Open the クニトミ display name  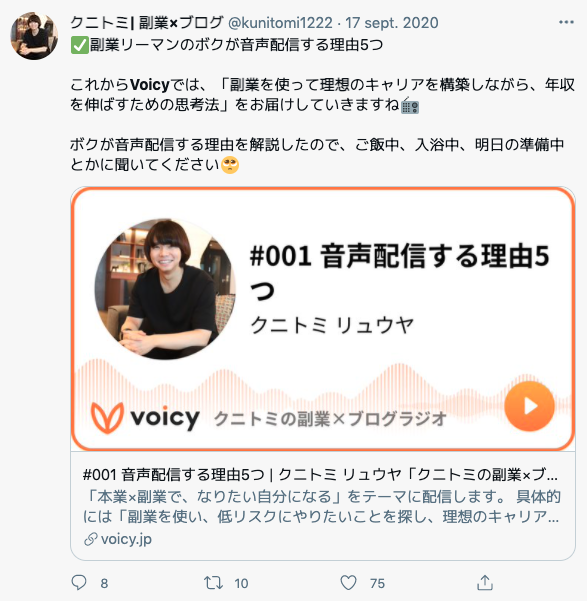(x=146, y=23)
